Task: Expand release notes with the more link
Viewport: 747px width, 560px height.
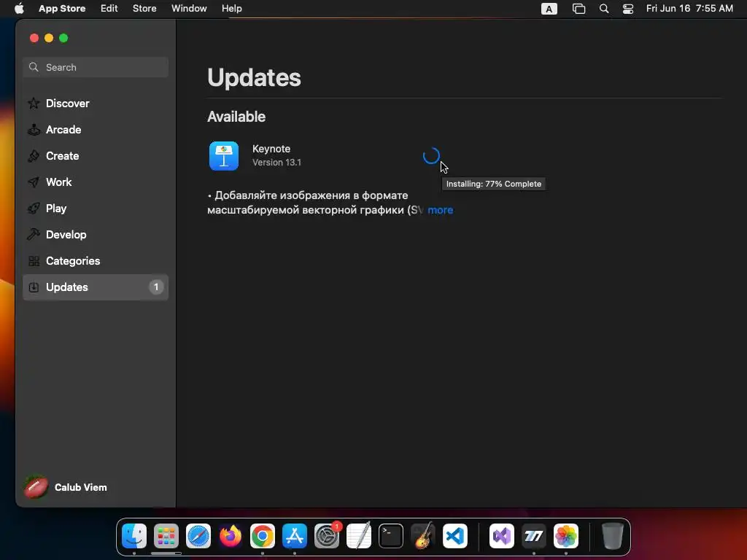Action: click(x=440, y=210)
